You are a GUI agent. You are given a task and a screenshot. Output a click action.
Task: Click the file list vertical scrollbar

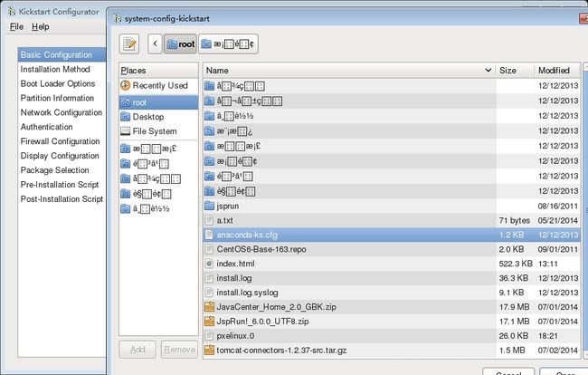tap(584, 210)
